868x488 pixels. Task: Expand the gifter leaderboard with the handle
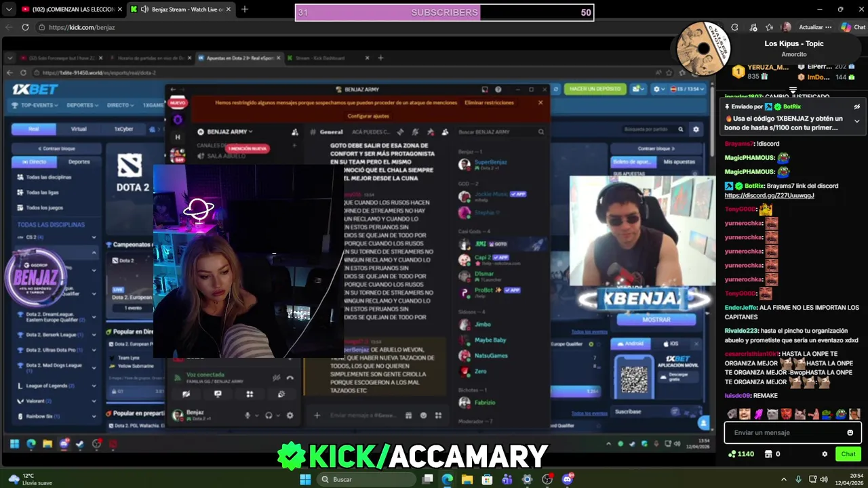pos(793,89)
